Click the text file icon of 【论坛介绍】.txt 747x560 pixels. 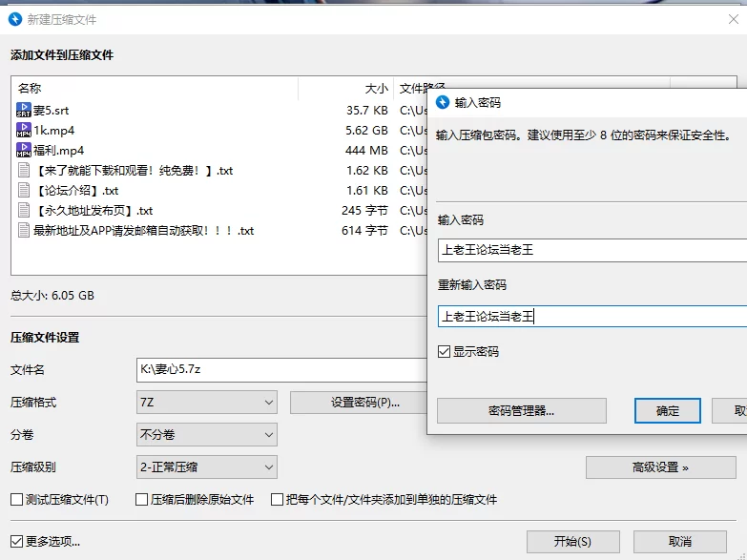pos(23,190)
